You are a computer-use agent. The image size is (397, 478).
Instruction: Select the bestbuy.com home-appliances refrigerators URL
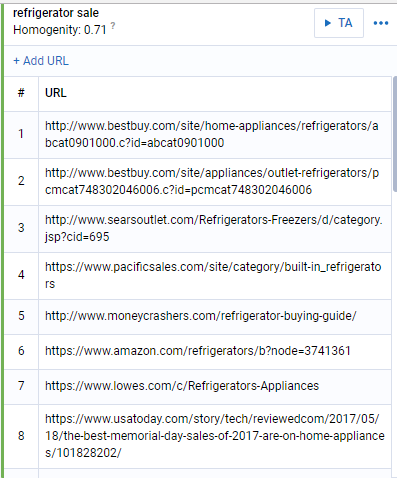[x=212, y=134]
